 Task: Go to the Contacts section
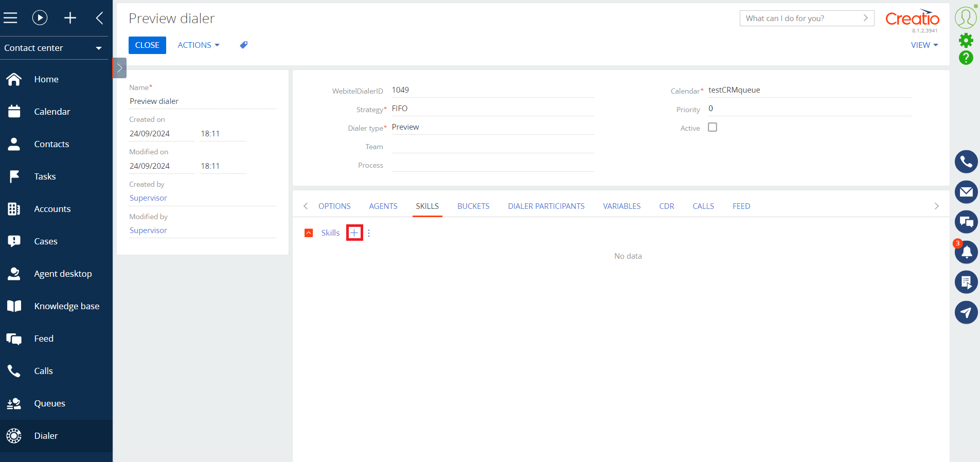coord(56,144)
